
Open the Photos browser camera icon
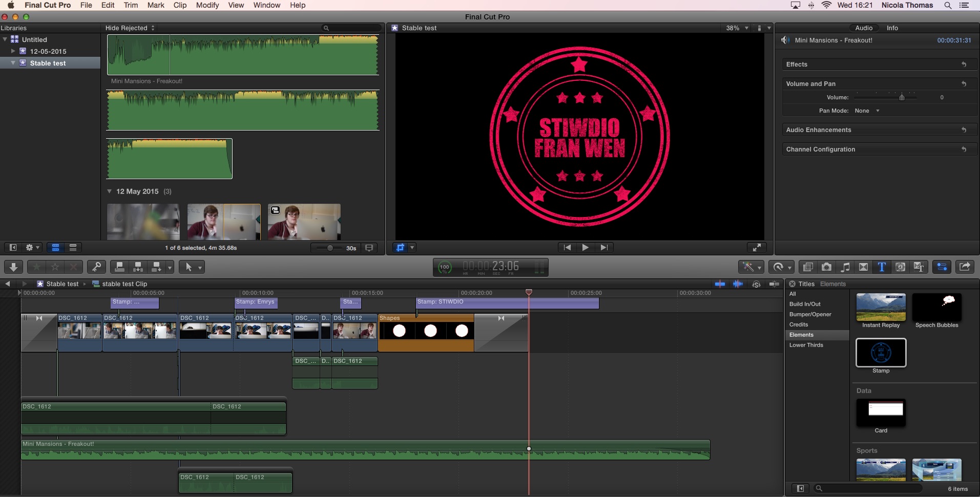[x=826, y=267]
